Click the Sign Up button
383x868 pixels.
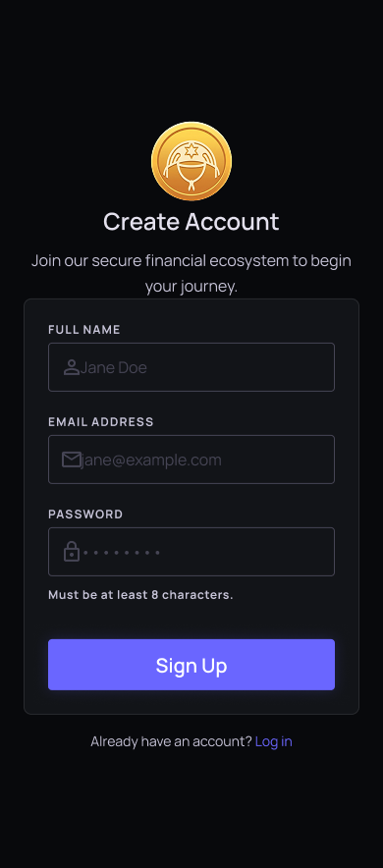191,665
